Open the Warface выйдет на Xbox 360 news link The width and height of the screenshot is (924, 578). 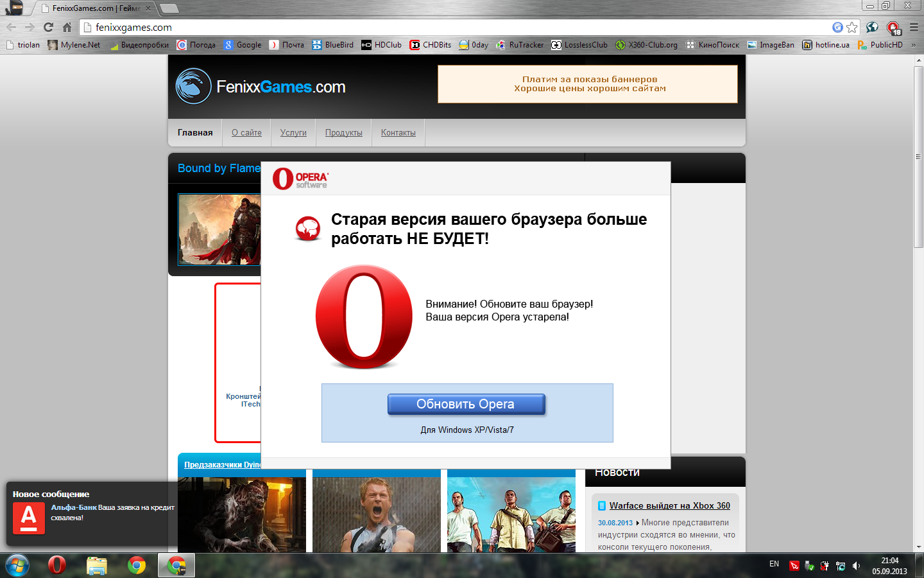click(x=670, y=505)
